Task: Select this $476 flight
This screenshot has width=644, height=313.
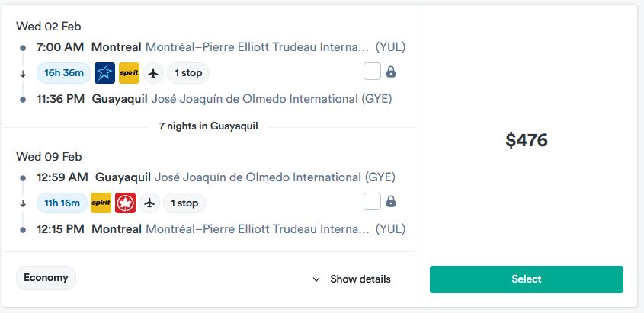Action: [x=527, y=279]
